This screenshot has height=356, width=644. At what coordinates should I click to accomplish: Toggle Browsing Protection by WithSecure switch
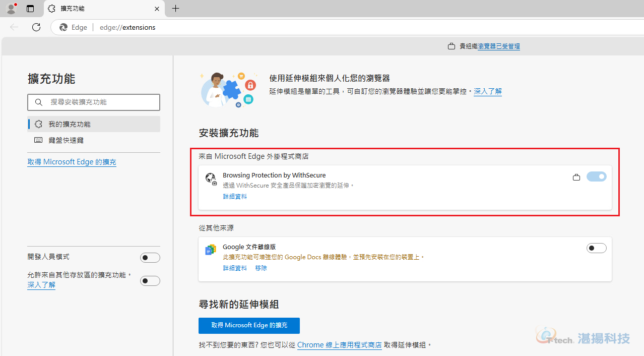pyautogui.click(x=597, y=176)
